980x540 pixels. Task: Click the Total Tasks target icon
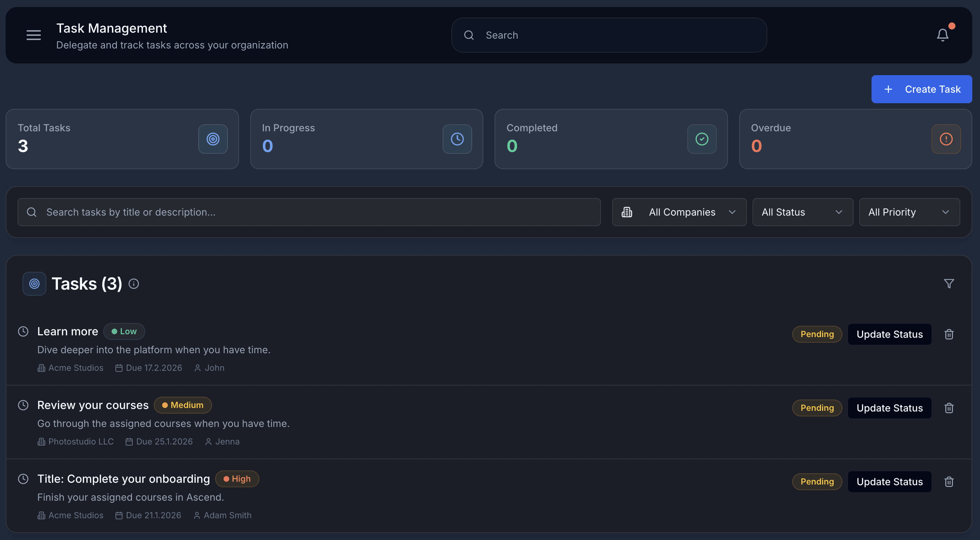pyautogui.click(x=213, y=139)
